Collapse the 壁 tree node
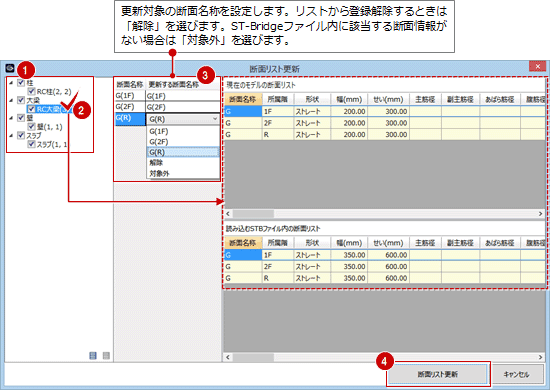Screen dimensions: 550x390 click(11, 118)
